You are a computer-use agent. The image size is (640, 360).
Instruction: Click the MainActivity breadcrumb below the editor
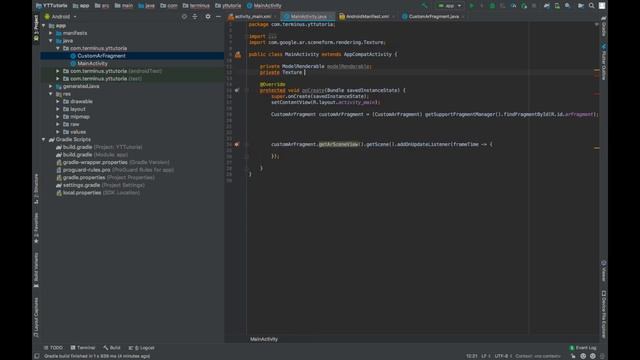tap(264, 339)
